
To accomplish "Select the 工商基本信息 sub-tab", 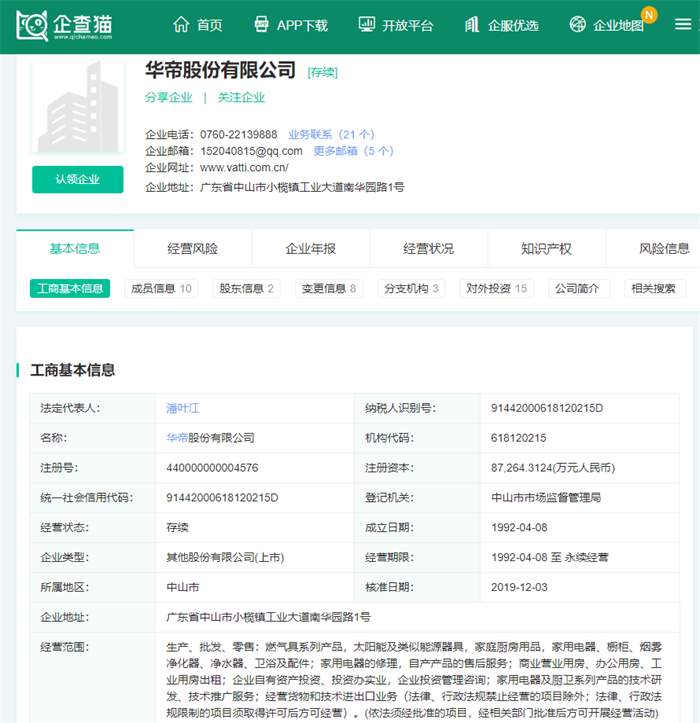I will [70, 289].
